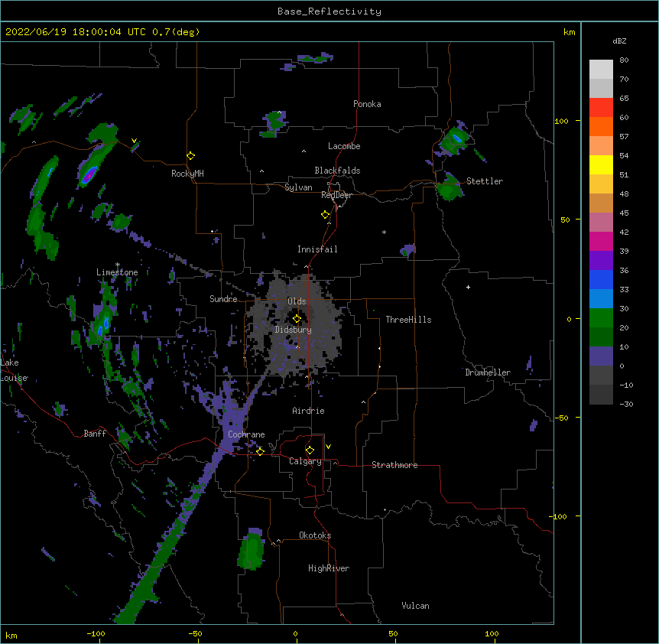Click the -50 tick on the bottom axis
Viewport: 659px width, 644px height.
(195, 633)
